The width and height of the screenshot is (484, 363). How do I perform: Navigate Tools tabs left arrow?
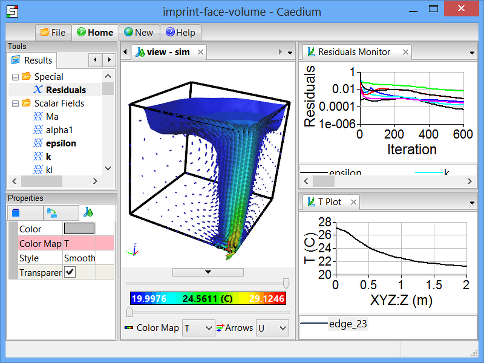point(95,60)
